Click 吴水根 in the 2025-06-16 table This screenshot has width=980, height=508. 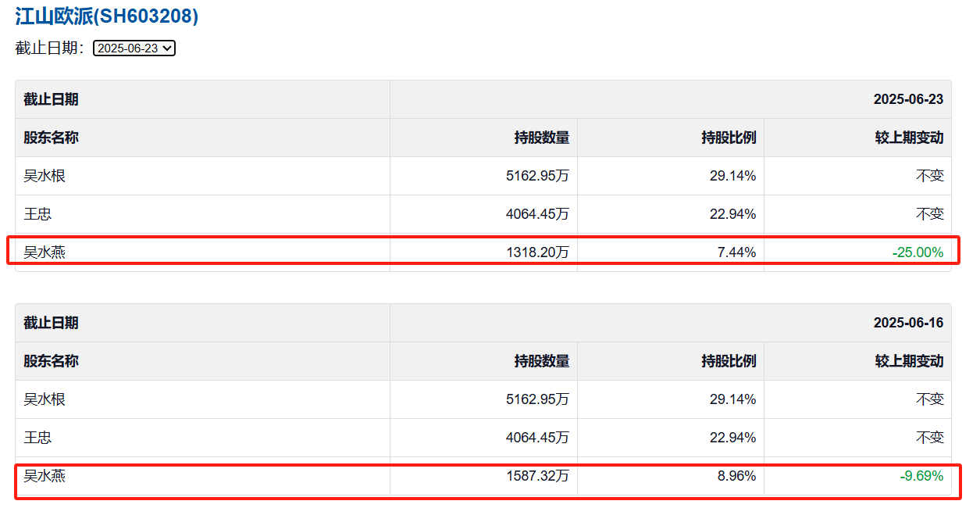coord(45,399)
